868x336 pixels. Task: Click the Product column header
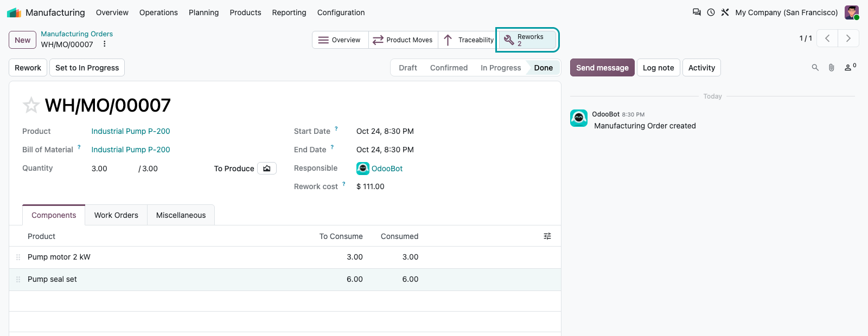tap(41, 236)
